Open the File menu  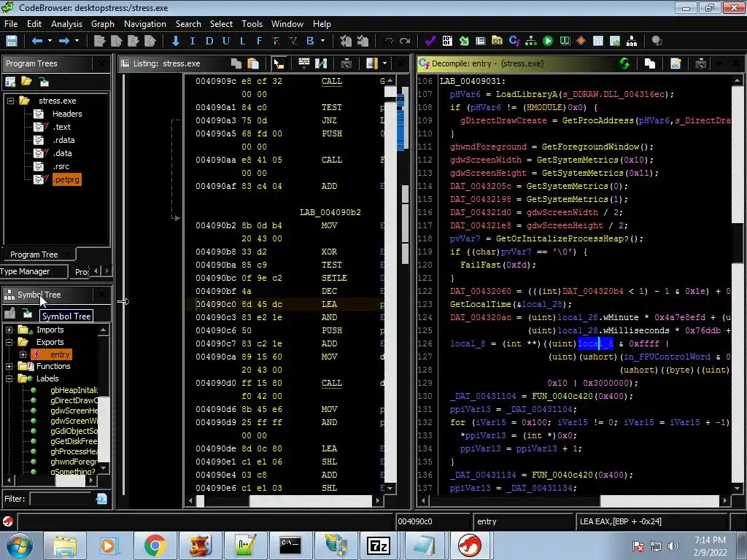point(11,24)
